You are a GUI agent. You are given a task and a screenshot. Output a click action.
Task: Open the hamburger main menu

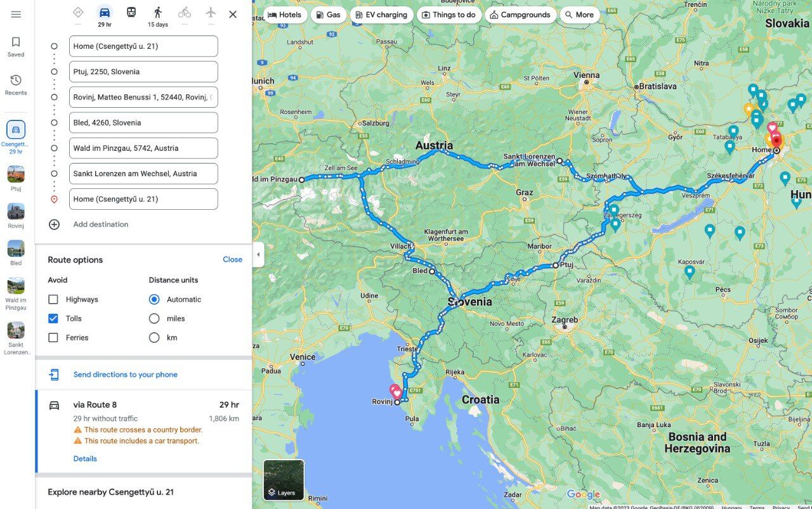tap(16, 15)
